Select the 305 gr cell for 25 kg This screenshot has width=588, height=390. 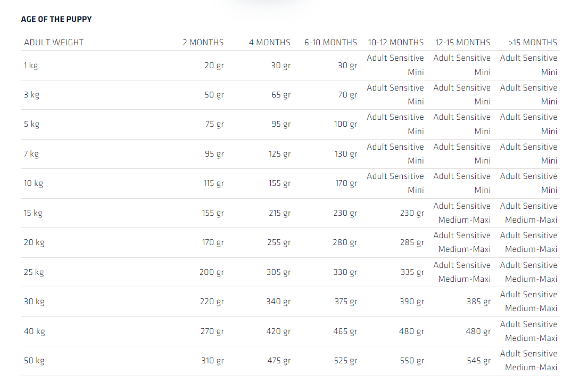[278, 272]
